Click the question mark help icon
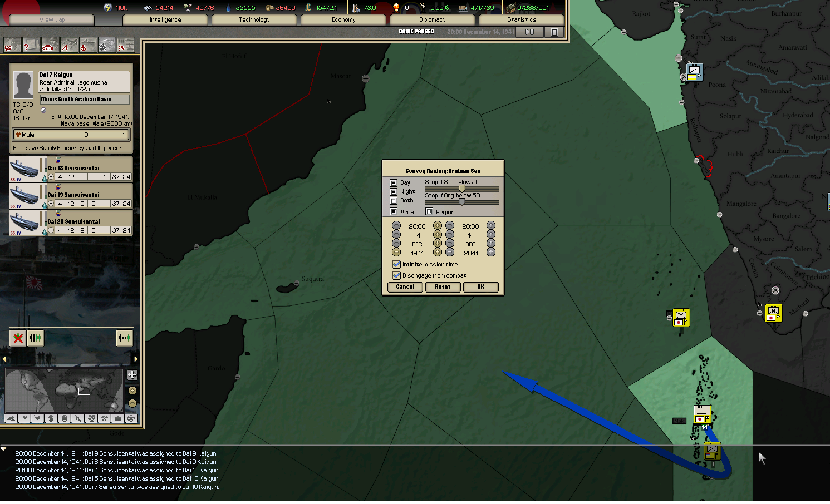The width and height of the screenshot is (830, 504). [31, 46]
